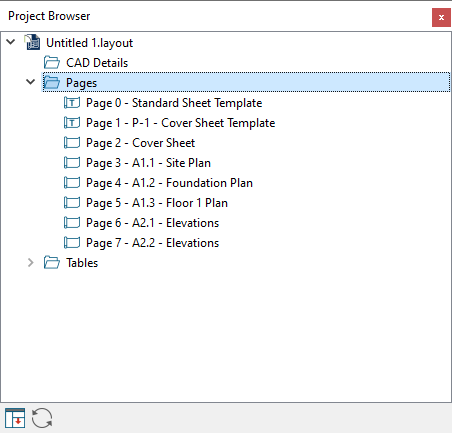Select Page 6 - A2.1 - Elevations
Image resolution: width=452 pixels, height=433 pixels.
[x=152, y=223]
